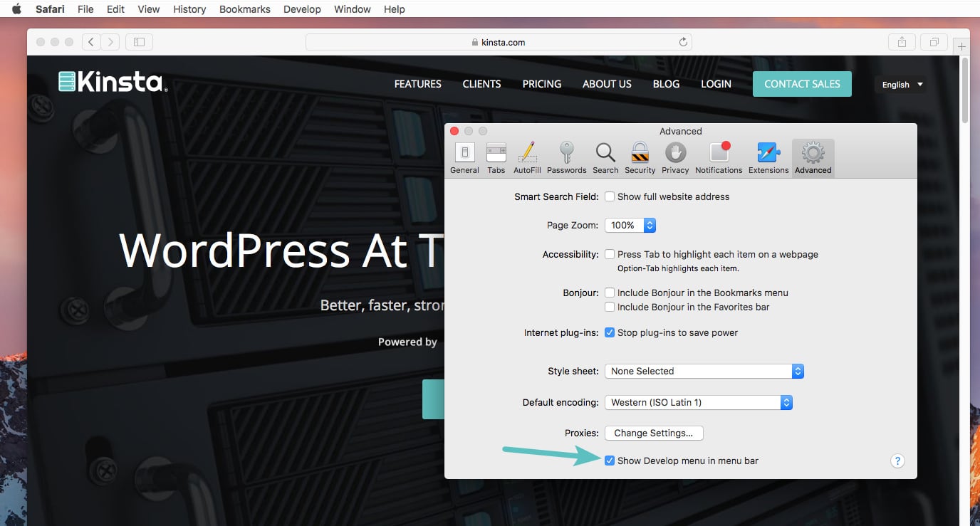The width and height of the screenshot is (980, 526).
Task: Click the Change Settings... proxies button
Action: (x=654, y=433)
